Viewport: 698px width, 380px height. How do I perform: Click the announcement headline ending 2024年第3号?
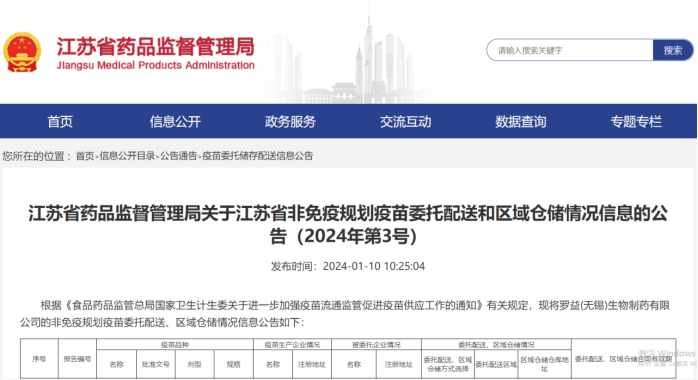(x=349, y=225)
